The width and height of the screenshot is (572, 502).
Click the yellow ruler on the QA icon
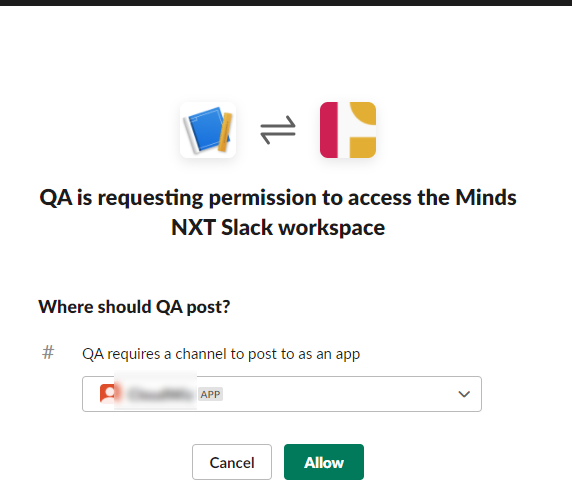[225, 132]
